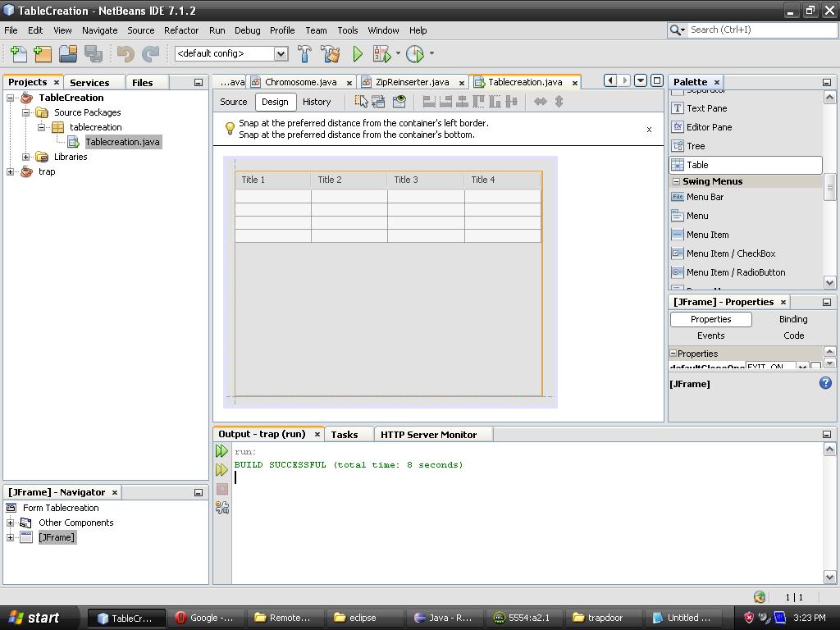Click the help question mark in Properties
Viewport: 840px width, 630px height.
click(x=825, y=382)
